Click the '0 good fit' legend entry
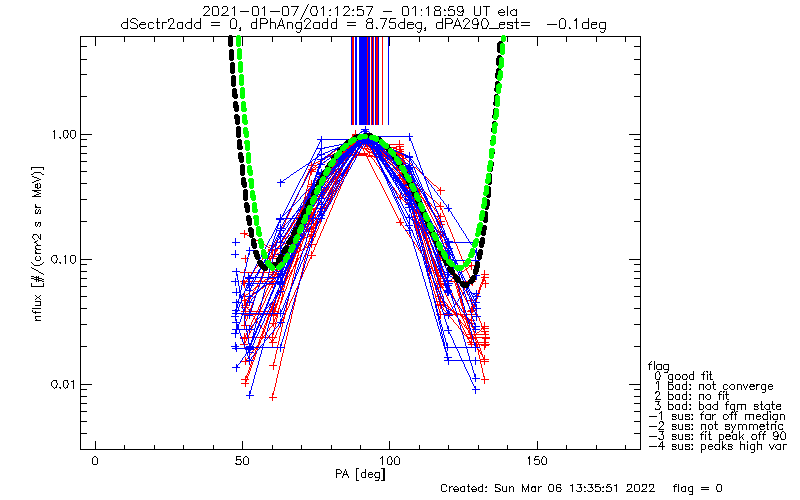 click(x=684, y=374)
